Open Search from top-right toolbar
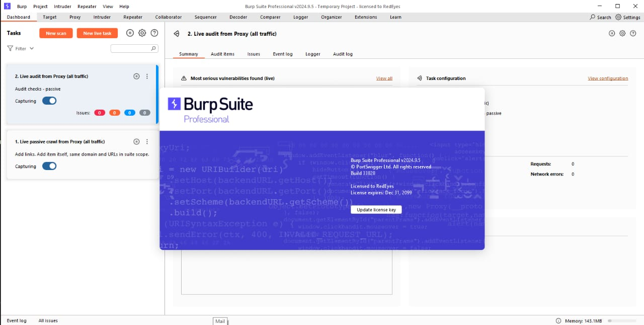644x325 pixels. point(600,17)
